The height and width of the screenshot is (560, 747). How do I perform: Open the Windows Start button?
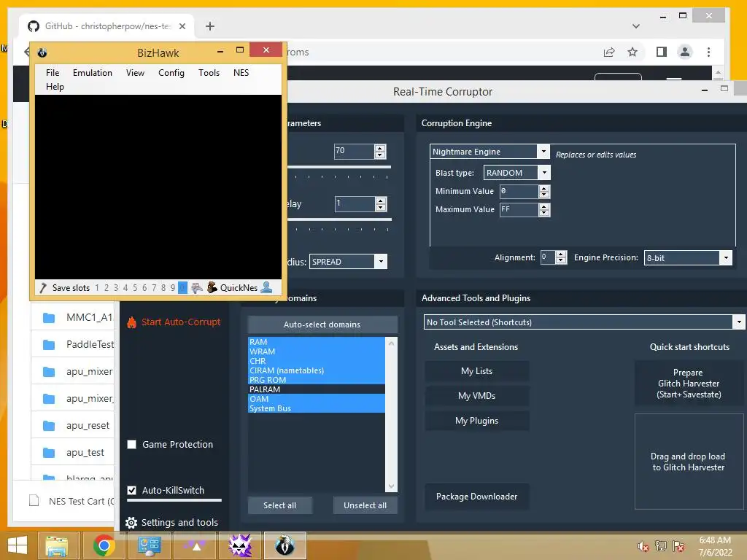[18, 545]
